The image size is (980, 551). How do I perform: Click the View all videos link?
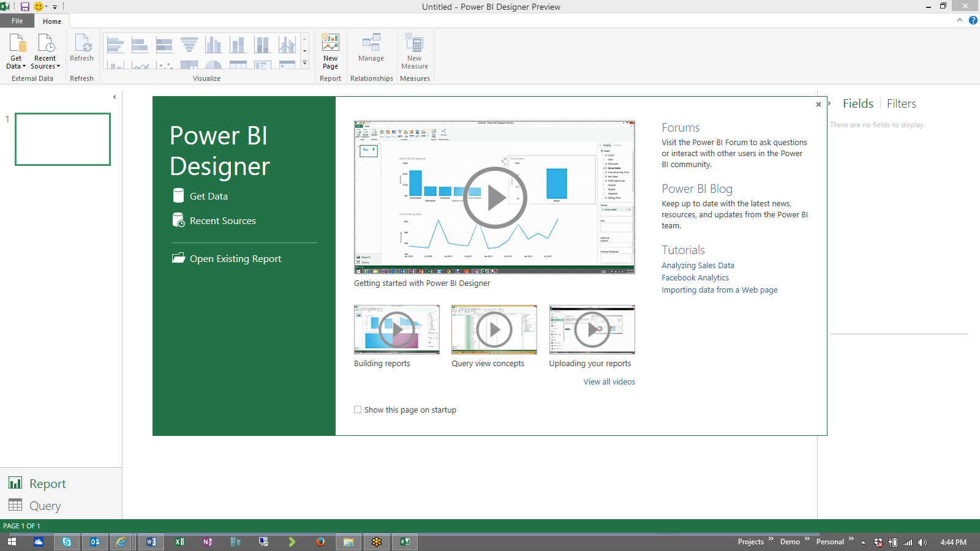(609, 381)
